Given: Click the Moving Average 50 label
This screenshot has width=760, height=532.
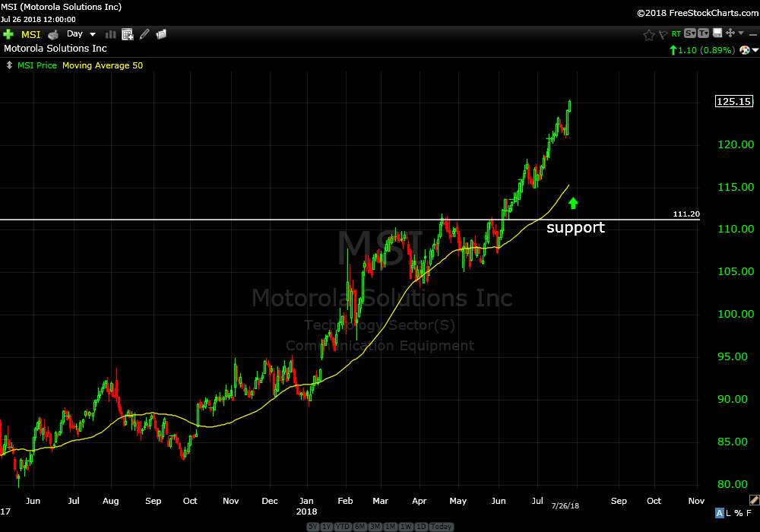Looking at the screenshot, I should pyautogui.click(x=103, y=65).
